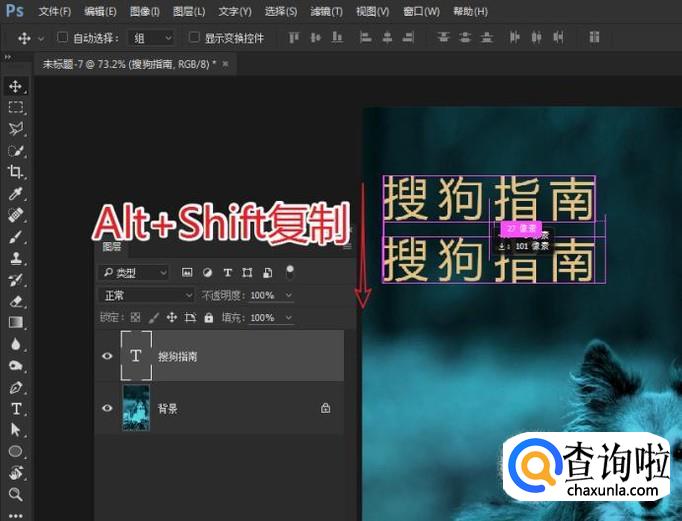
Task: Select the Blur tool
Action: pos(16,344)
